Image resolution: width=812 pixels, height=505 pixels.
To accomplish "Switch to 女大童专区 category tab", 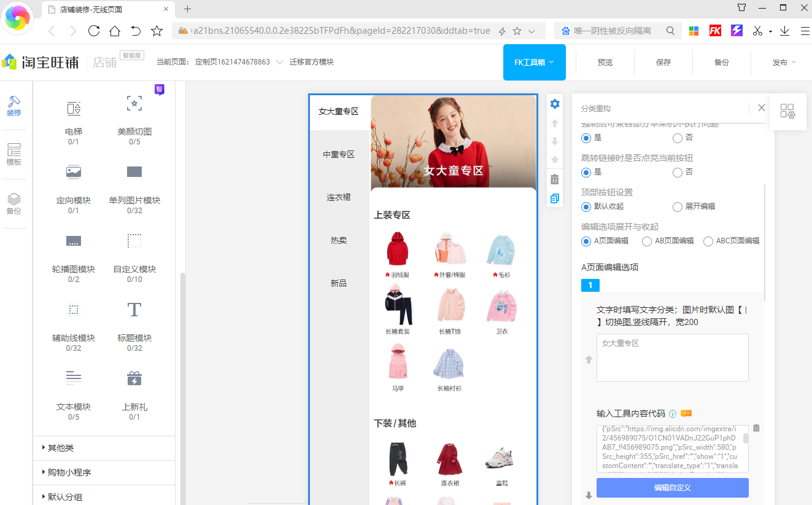I will tap(339, 112).
